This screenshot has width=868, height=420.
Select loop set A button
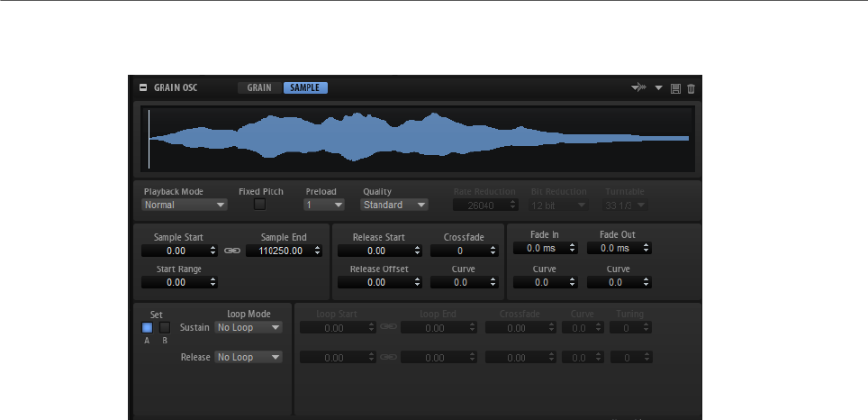(x=148, y=327)
